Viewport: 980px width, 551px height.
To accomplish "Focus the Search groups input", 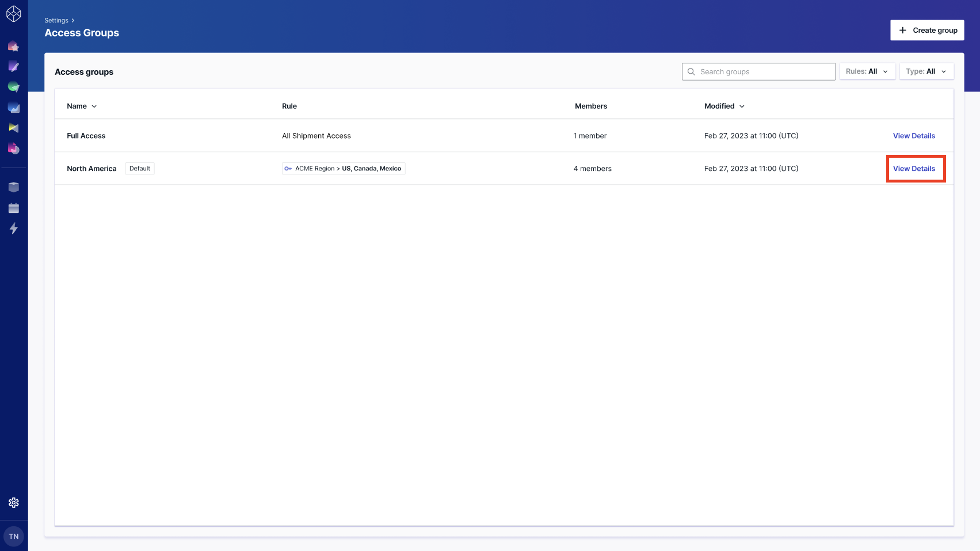I will 758,72.
